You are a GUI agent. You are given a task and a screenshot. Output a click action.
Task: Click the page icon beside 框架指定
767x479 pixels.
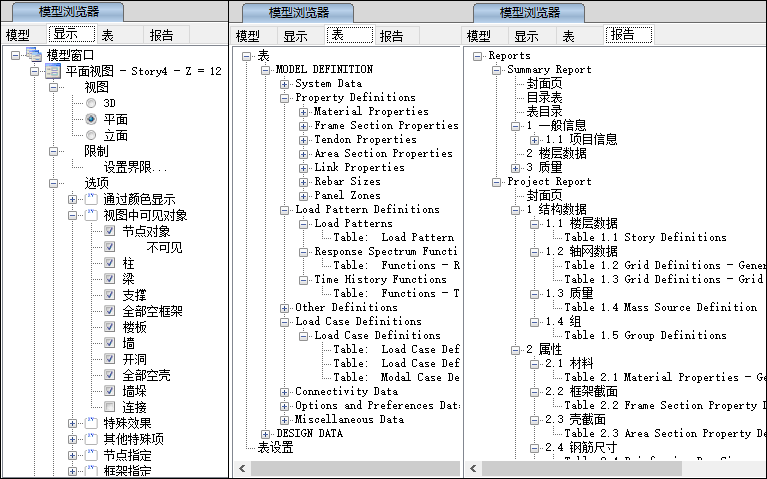click(x=92, y=470)
